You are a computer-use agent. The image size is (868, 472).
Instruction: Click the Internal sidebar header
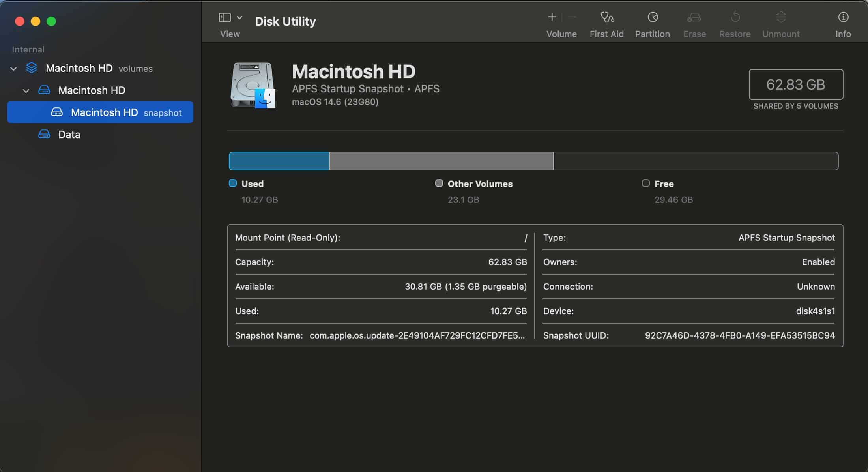pos(28,49)
